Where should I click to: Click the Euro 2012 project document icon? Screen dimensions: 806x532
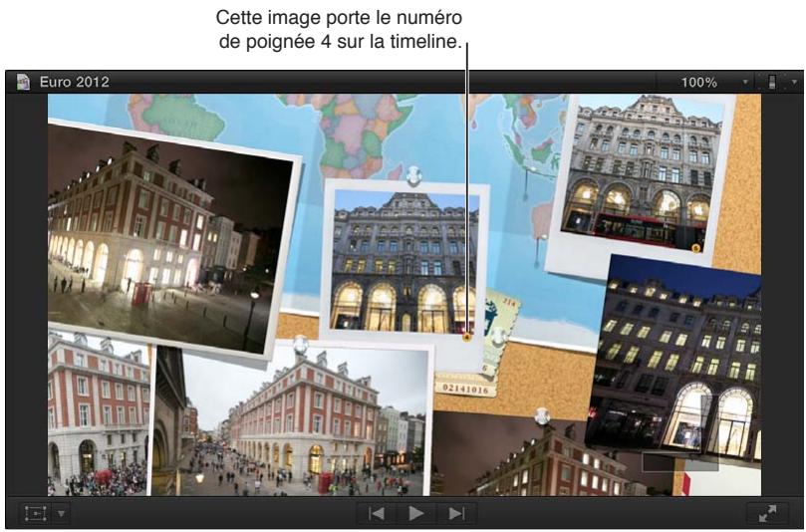pos(23,82)
